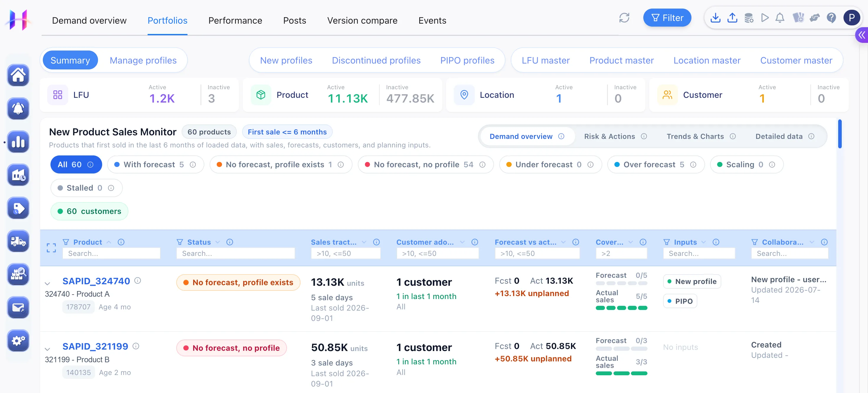
Task: Click the blue Filter button
Action: tap(667, 18)
